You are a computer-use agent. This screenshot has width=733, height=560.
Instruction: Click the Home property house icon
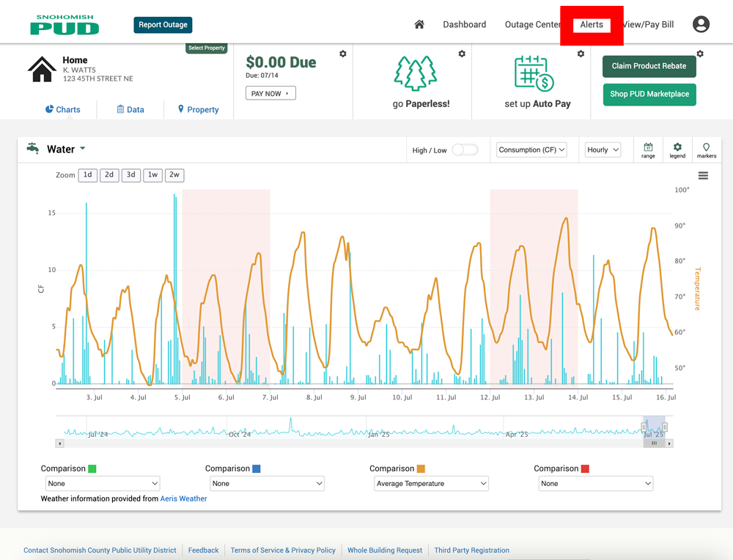(x=42, y=69)
